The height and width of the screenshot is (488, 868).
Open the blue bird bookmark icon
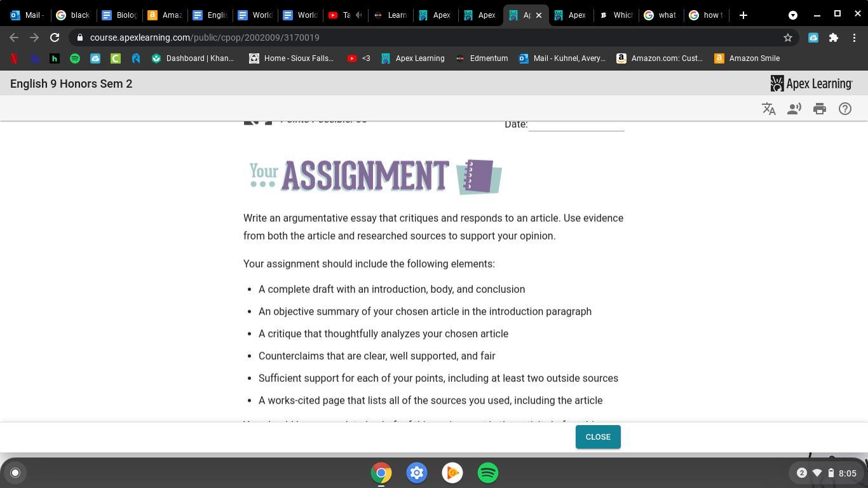136,58
